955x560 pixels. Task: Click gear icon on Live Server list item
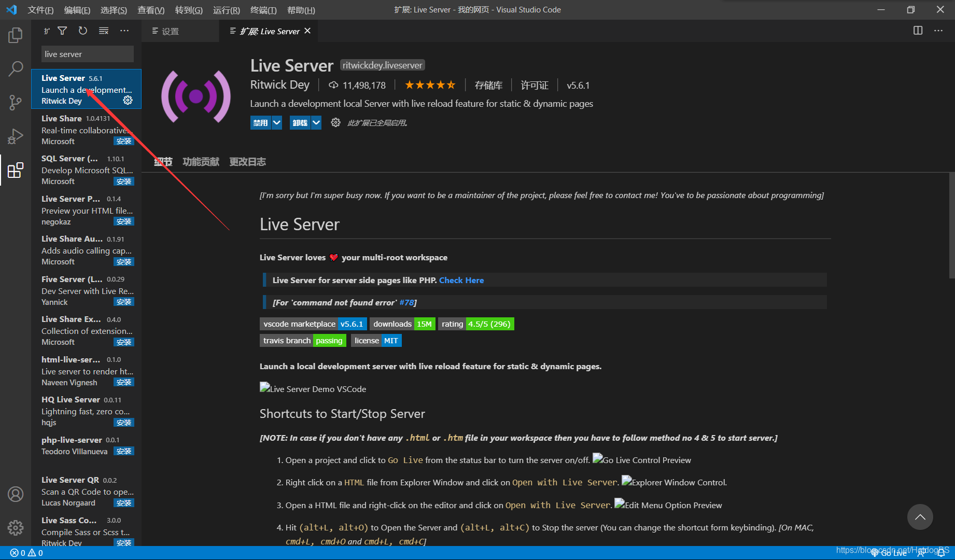pos(128,100)
